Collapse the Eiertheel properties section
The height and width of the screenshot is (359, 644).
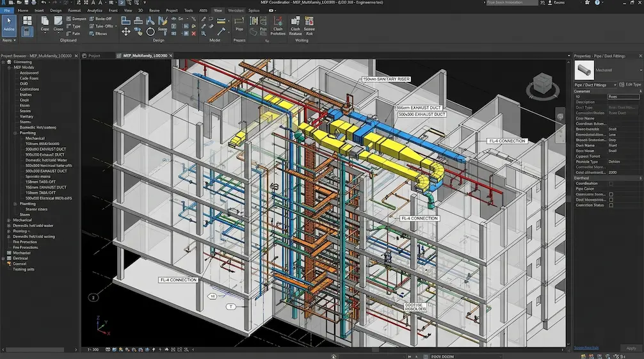pos(641,179)
